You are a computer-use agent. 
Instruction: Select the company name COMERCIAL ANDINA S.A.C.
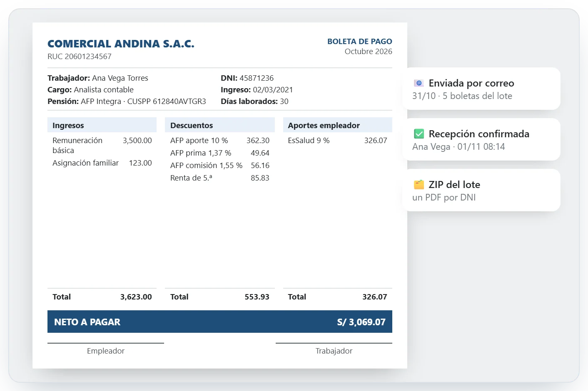121,44
